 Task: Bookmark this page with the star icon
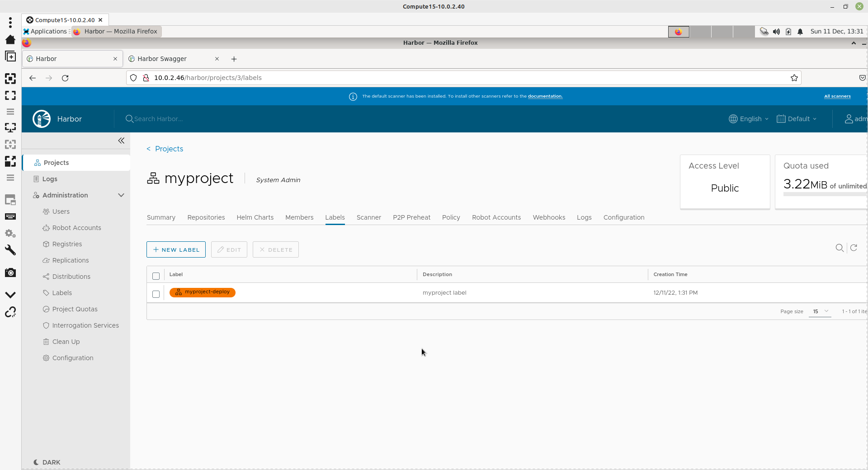click(x=794, y=78)
